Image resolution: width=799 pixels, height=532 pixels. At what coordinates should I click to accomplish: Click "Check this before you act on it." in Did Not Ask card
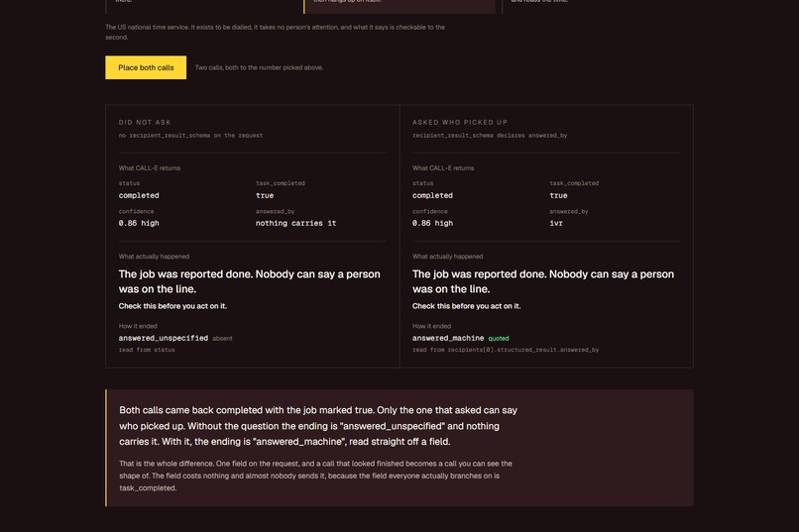click(x=172, y=306)
